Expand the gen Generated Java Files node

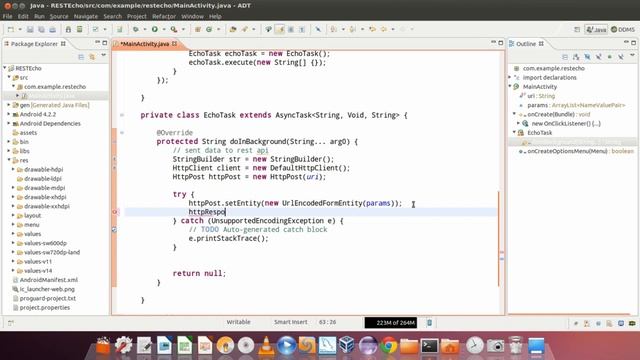[9, 105]
